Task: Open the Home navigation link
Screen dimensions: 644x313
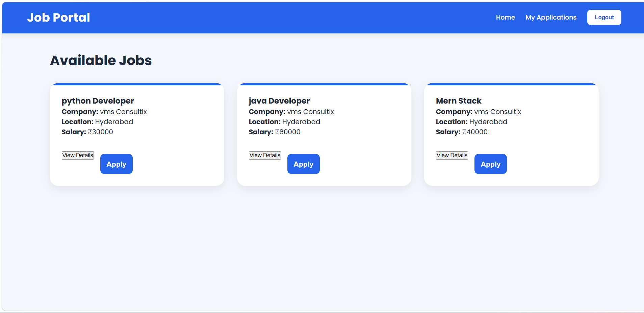Action: (505, 17)
